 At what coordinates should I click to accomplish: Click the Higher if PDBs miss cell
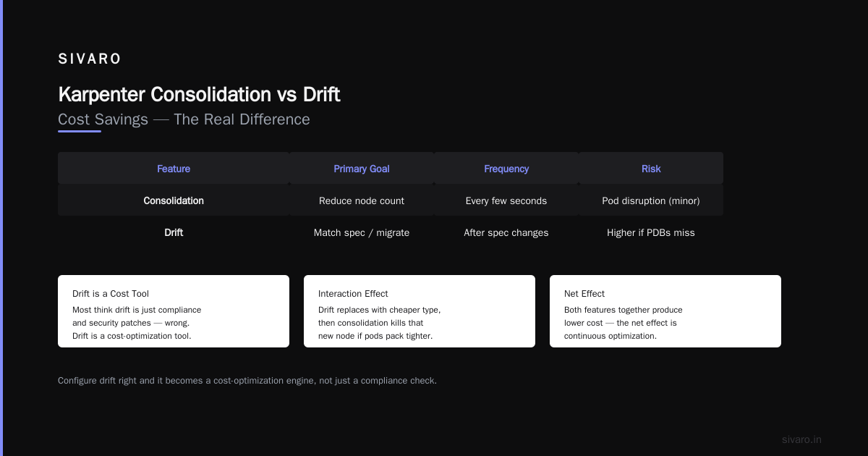tap(651, 232)
